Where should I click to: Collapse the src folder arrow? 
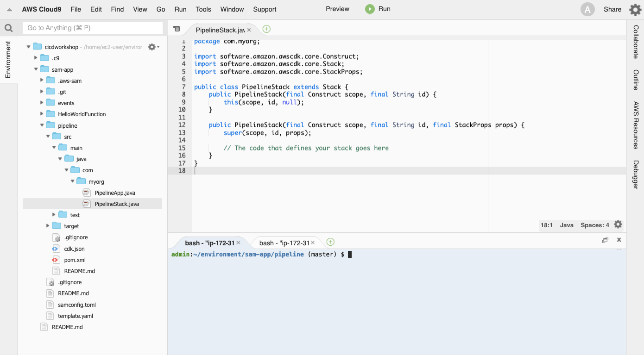pos(48,137)
